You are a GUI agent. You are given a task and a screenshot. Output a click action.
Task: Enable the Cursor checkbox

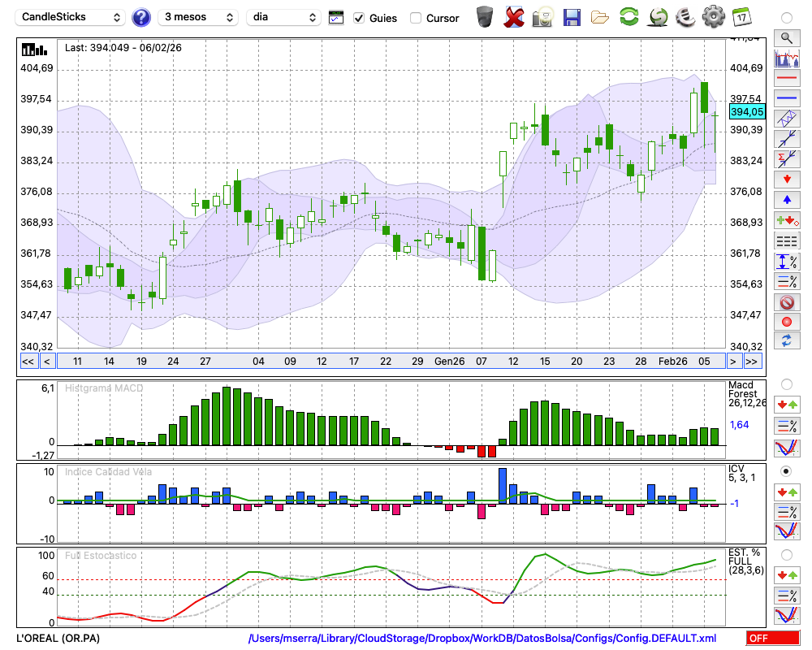click(x=416, y=18)
